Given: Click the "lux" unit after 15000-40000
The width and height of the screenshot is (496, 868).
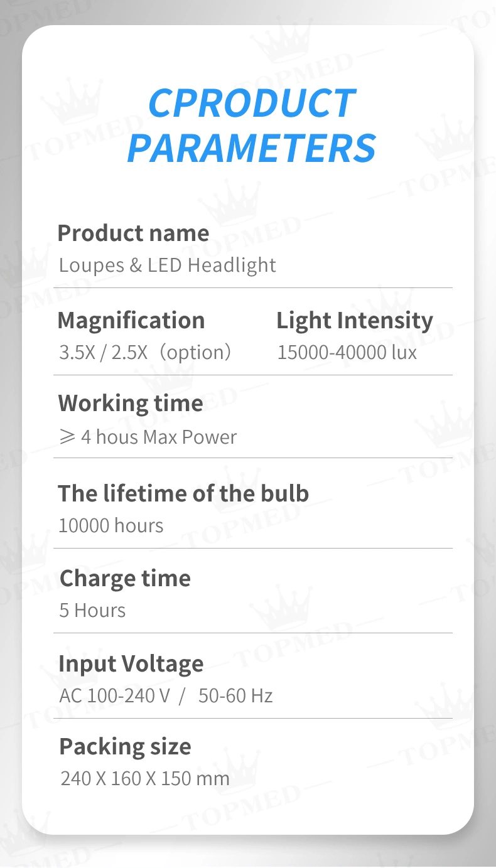Looking at the screenshot, I should pos(404,352).
